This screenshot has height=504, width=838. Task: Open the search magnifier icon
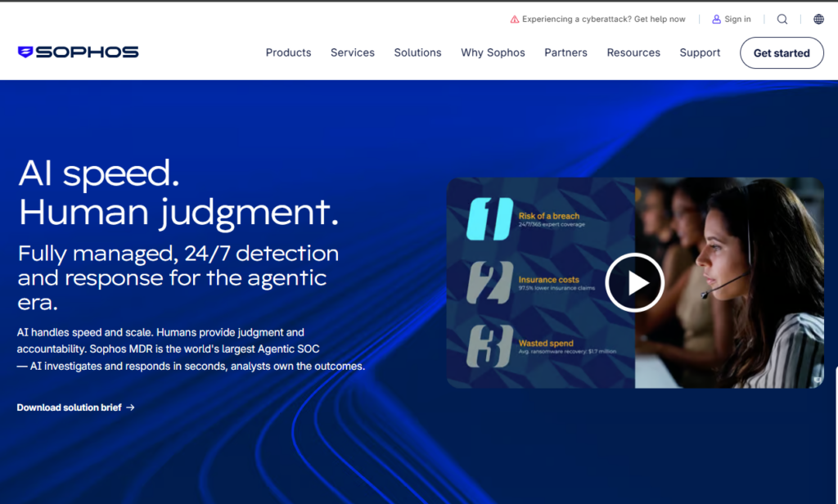[782, 20]
